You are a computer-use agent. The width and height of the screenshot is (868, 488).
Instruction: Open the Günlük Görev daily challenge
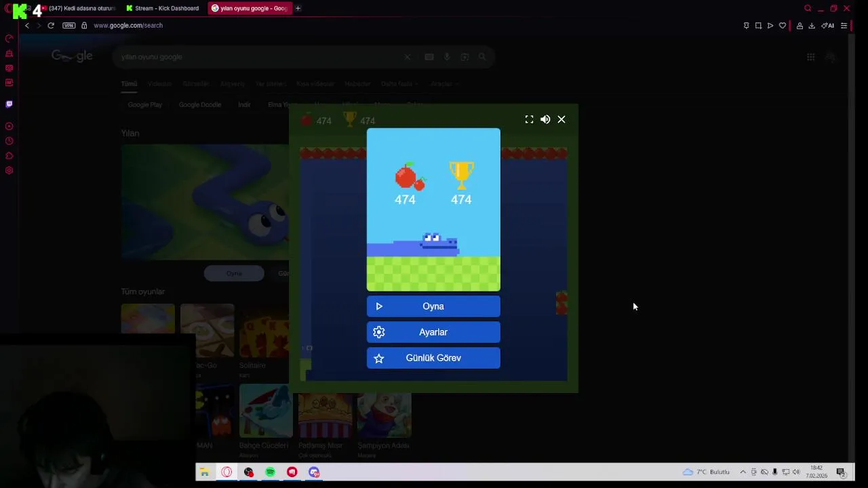click(x=433, y=358)
